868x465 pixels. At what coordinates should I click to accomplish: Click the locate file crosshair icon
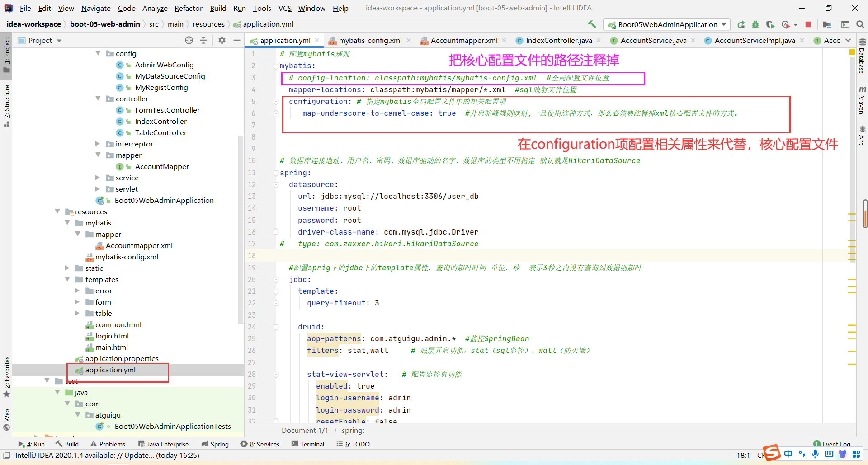pyautogui.click(x=189, y=40)
